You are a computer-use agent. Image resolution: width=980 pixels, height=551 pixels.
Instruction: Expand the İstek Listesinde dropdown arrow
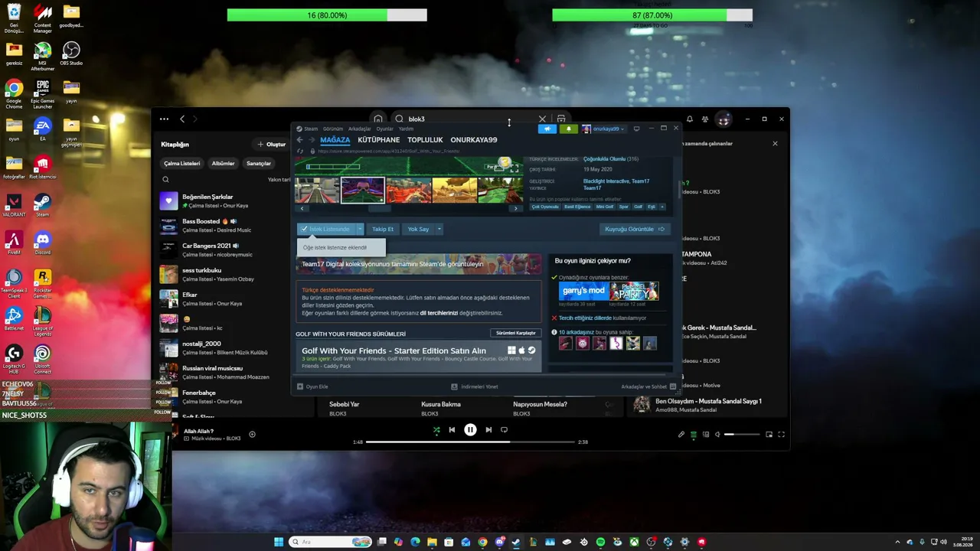360,229
